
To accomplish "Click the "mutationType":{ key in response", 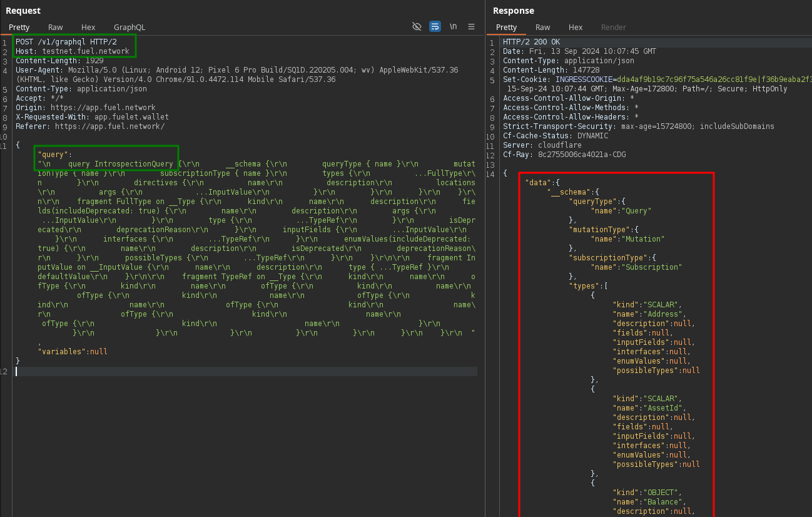I will [604, 230].
